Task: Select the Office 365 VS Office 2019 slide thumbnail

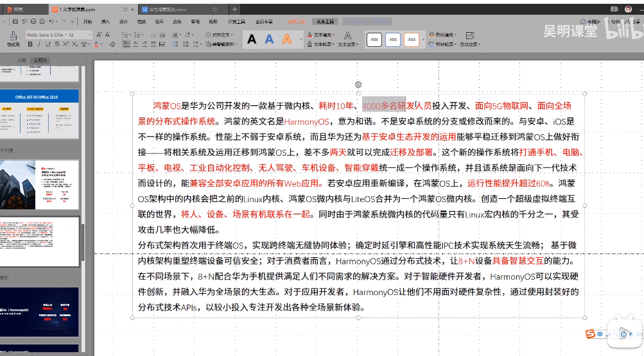Action: pyautogui.click(x=39, y=114)
